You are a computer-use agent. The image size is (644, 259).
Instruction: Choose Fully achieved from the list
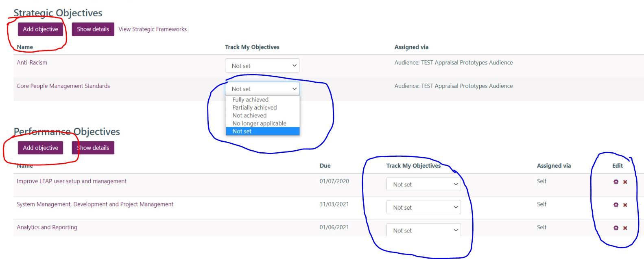250,100
